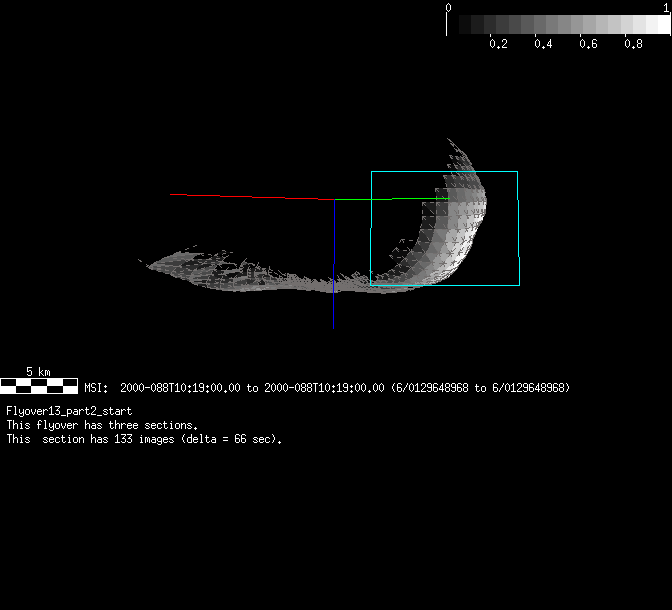This screenshot has width=672, height=610.
Task: Select the Flyover13_part2_start title text
Action: point(69,411)
